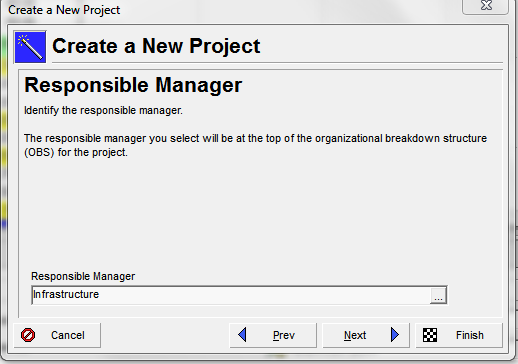
Task: Cancel the new project wizard
Action: (57, 335)
